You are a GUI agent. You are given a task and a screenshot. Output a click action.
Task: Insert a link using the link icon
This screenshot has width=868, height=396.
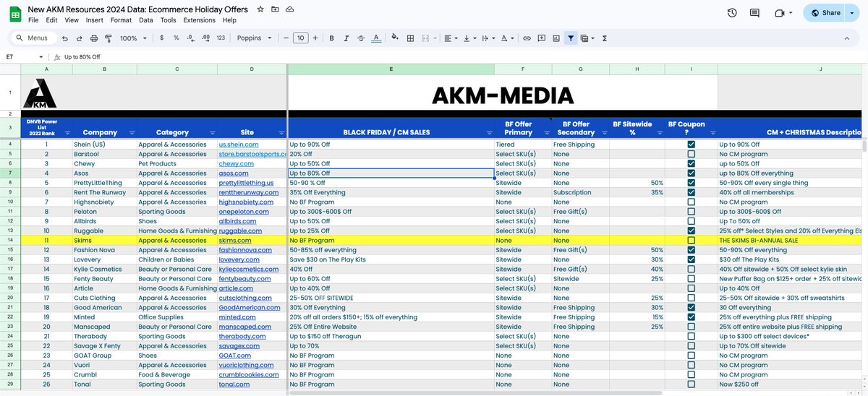coord(527,38)
